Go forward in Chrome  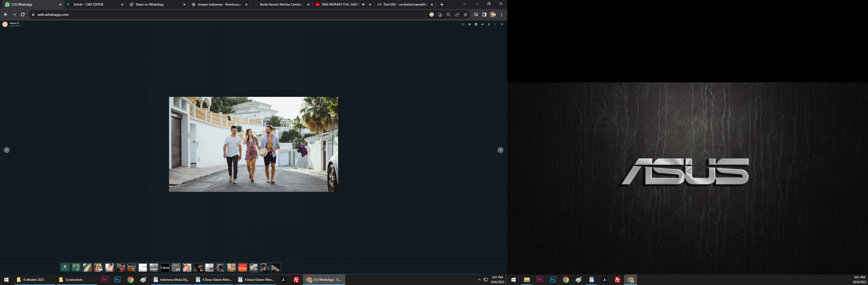pos(14,15)
